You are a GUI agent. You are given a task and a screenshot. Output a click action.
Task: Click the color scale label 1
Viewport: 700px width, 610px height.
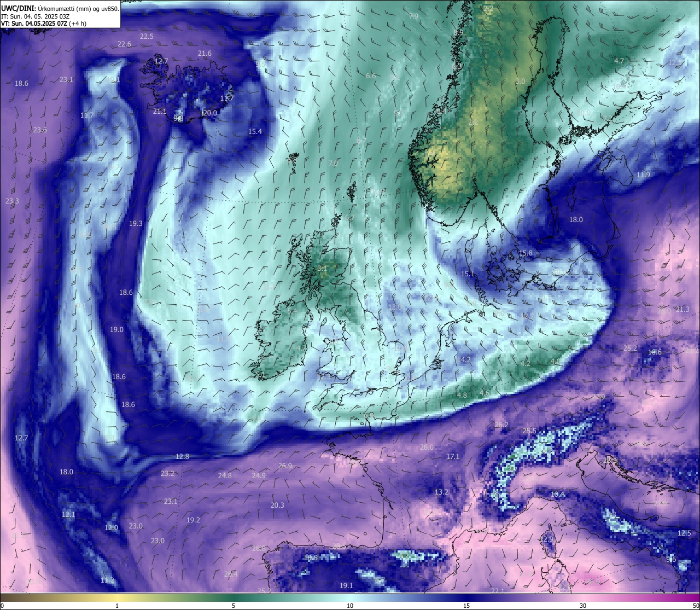(x=117, y=605)
